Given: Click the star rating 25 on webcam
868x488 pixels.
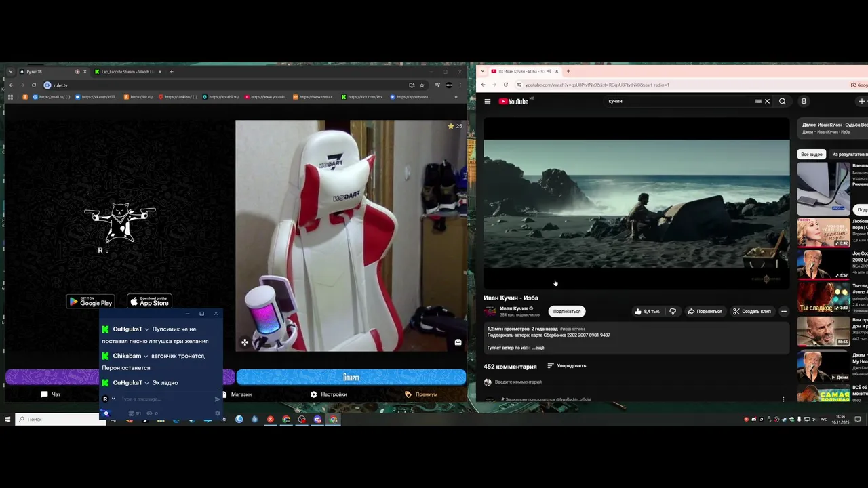Looking at the screenshot, I should 455,126.
